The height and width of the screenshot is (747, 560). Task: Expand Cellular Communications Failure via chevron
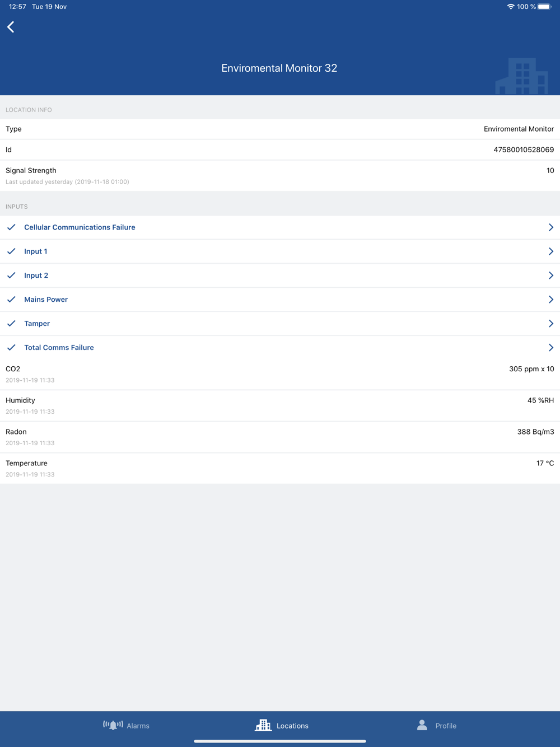pyautogui.click(x=550, y=227)
